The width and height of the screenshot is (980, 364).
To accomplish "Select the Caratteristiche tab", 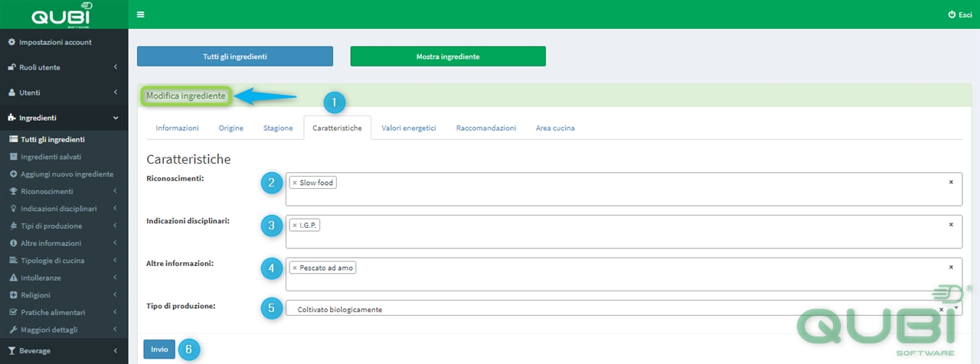I will pyautogui.click(x=338, y=128).
